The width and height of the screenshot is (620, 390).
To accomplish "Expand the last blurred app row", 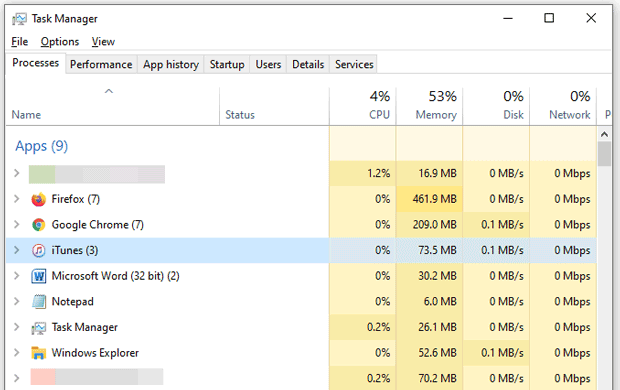I will coord(16,378).
